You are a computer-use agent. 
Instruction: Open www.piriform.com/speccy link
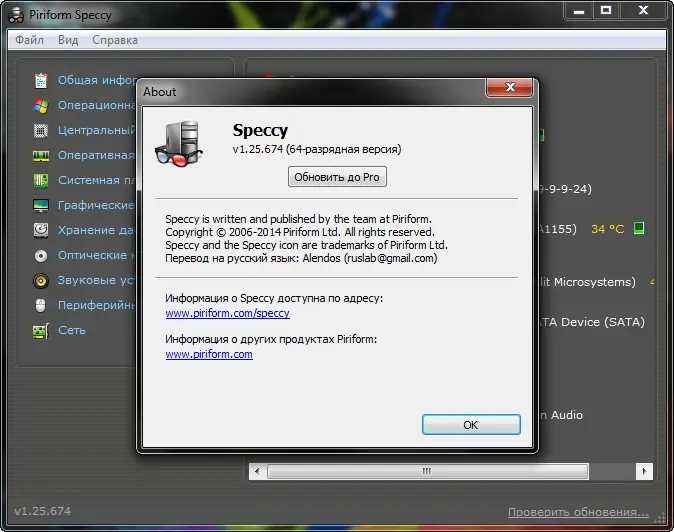(227, 313)
